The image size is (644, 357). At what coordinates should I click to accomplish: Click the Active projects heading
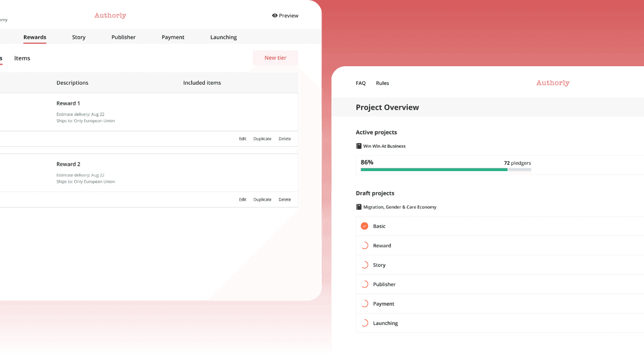[376, 132]
